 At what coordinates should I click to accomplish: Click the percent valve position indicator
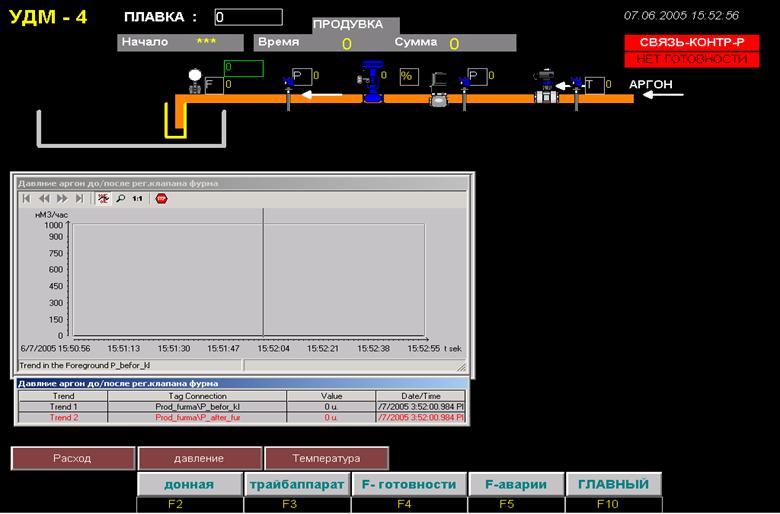click(409, 77)
